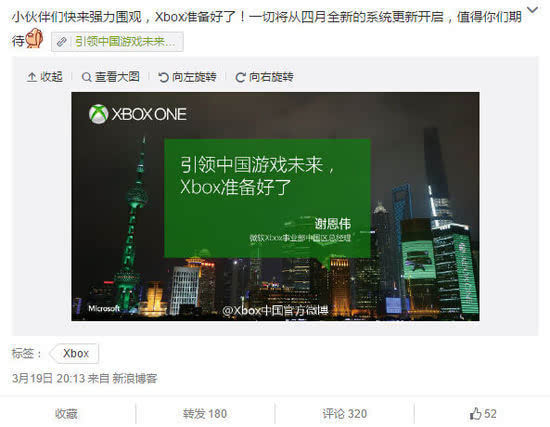
Task: Click the magnifier view-large icon
Action: 86,78
